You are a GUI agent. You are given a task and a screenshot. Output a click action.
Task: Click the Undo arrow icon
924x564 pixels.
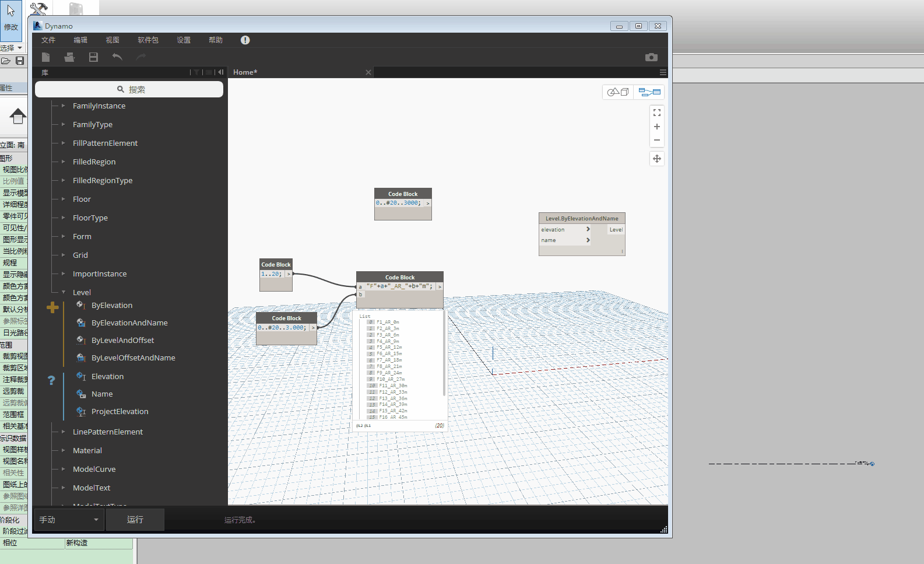pyautogui.click(x=117, y=57)
